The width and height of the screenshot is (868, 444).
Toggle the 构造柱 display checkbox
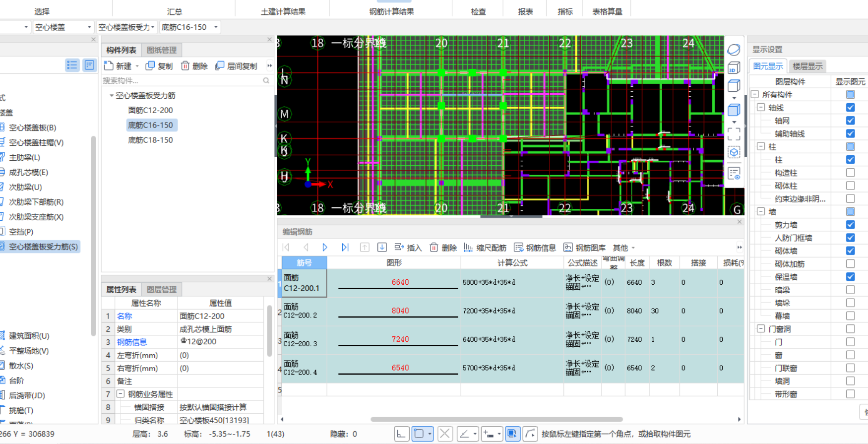pyautogui.click(x=851, y=173)
